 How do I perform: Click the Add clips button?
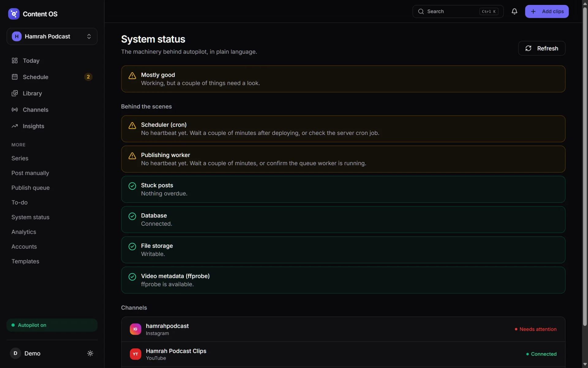(547, 11)
